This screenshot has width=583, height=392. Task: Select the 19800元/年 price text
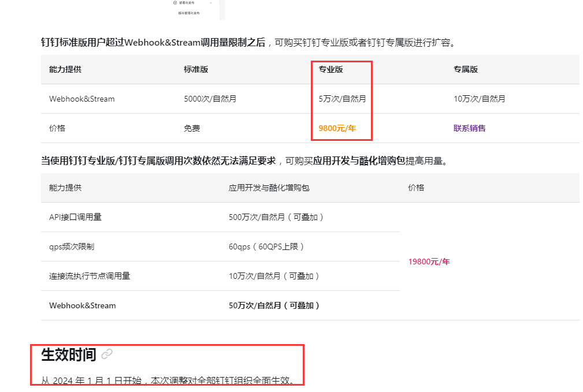[429, 262]
